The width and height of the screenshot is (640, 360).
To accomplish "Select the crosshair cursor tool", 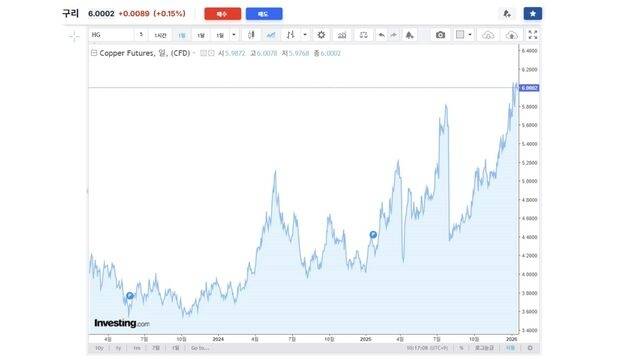I will coord(74,36).
